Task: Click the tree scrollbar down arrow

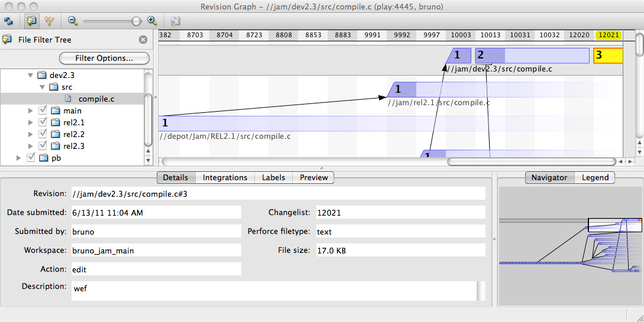Action: tap(148, 161)
